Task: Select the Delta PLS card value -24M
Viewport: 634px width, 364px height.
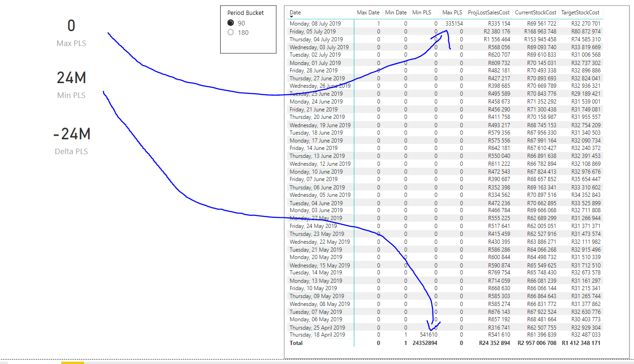Action: tap(71, 134)
